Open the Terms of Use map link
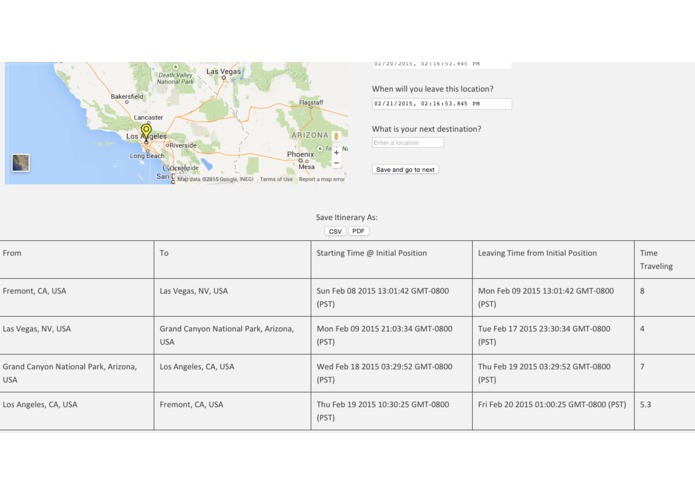The height and width of the screenshot is (494, 695). [276, 179]
